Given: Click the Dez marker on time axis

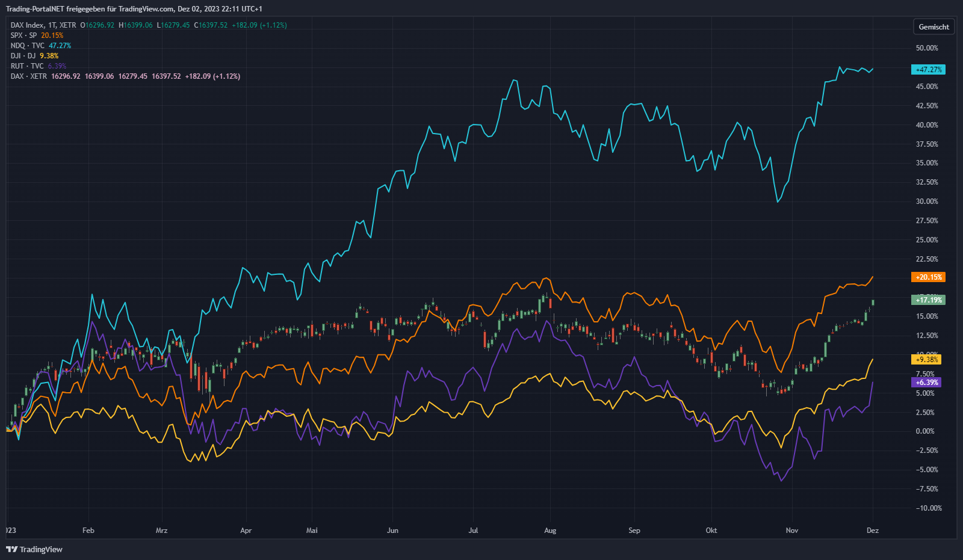Looking at the screenshot, I should [873, 531].
